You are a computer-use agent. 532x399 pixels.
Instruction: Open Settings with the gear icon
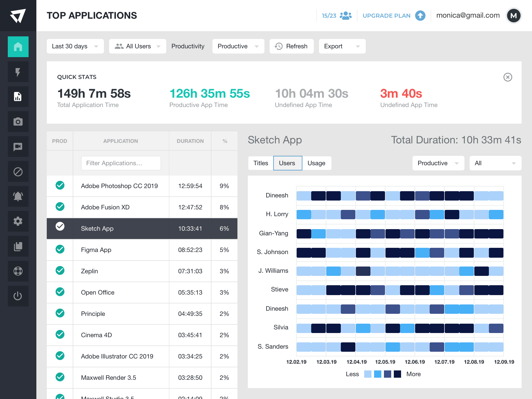(x=18, y=221)
